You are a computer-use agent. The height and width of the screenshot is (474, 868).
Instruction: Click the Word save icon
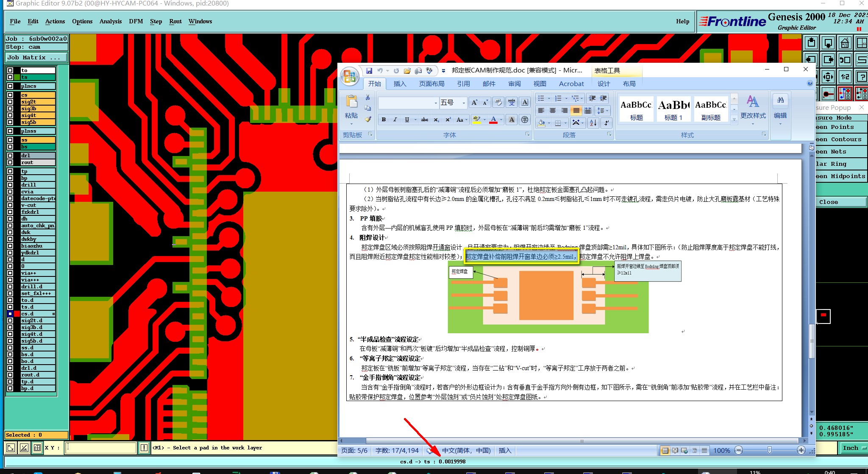(369, 71)
